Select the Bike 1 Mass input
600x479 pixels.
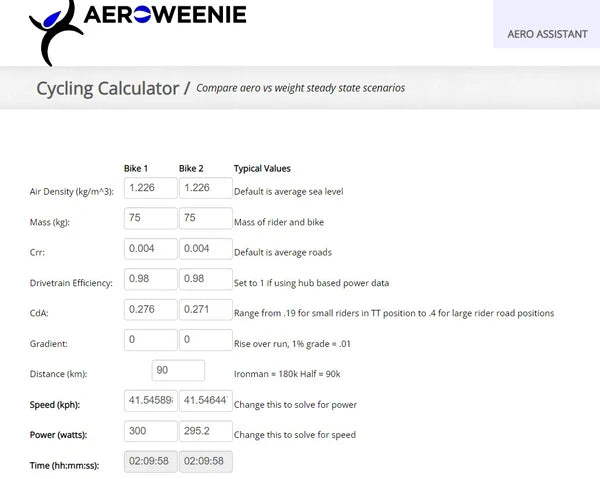pos(150,219)
